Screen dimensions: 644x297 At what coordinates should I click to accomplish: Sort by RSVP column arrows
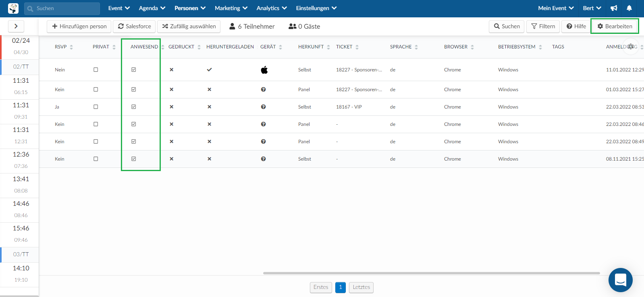pyautogui.click(x=71, y=47)
